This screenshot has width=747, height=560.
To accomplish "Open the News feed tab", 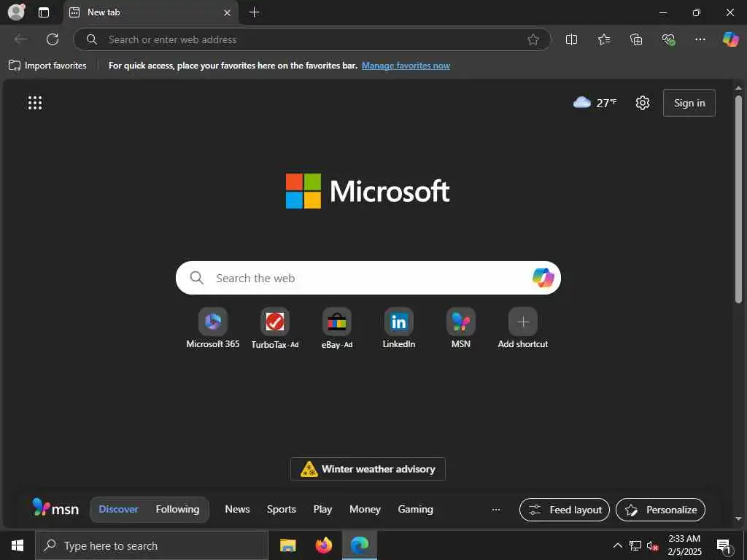I will click(x=237, y=509).
